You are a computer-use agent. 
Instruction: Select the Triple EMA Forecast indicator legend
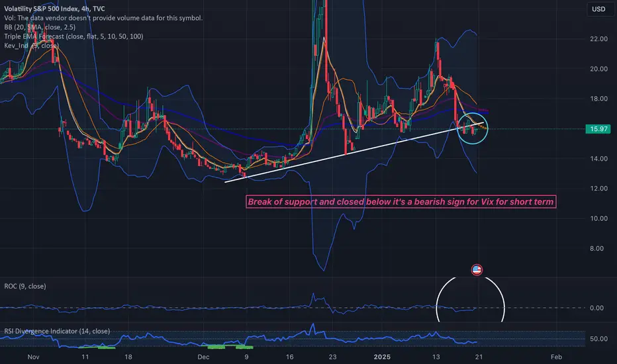[73, 36]
